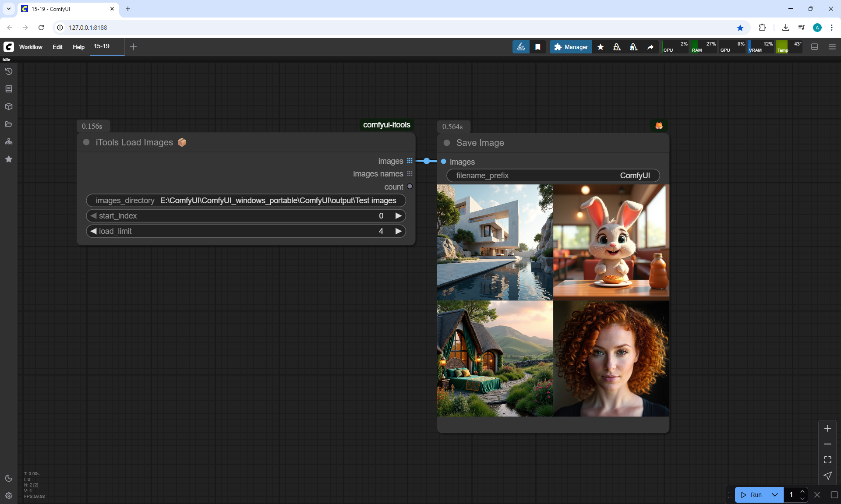Image resolution: width=841 pixels, height=504 pixels.
Task: Open the model library tree icon
Action: pos(8,141)
